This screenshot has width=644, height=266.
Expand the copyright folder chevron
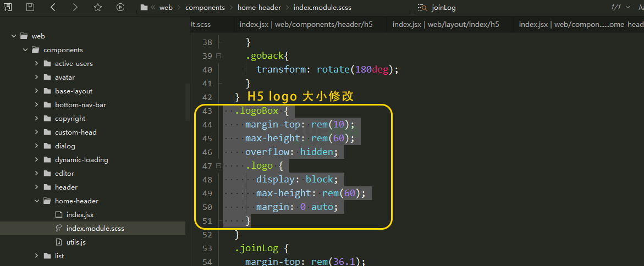coord(36,119)
